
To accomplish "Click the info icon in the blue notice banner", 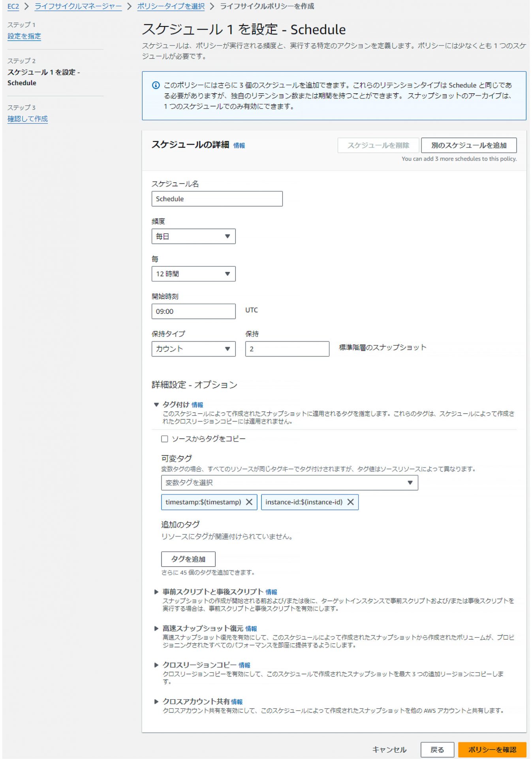I will pyautogui.click(x=156, y=85).
